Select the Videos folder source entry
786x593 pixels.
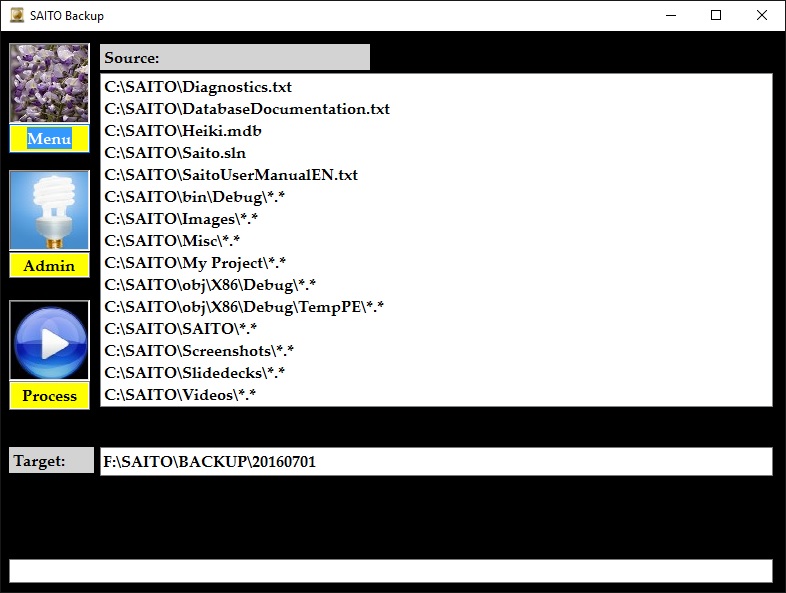pyautogui.click(x=180, y=395)
